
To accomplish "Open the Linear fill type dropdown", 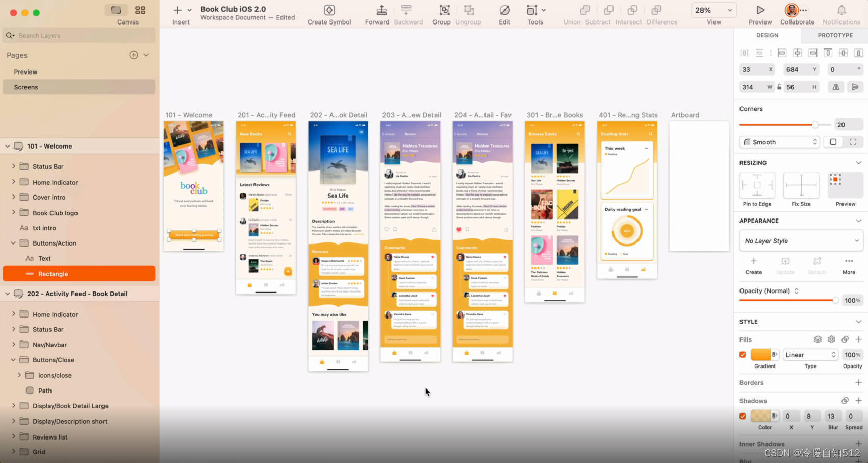I will tap(811, 355).
